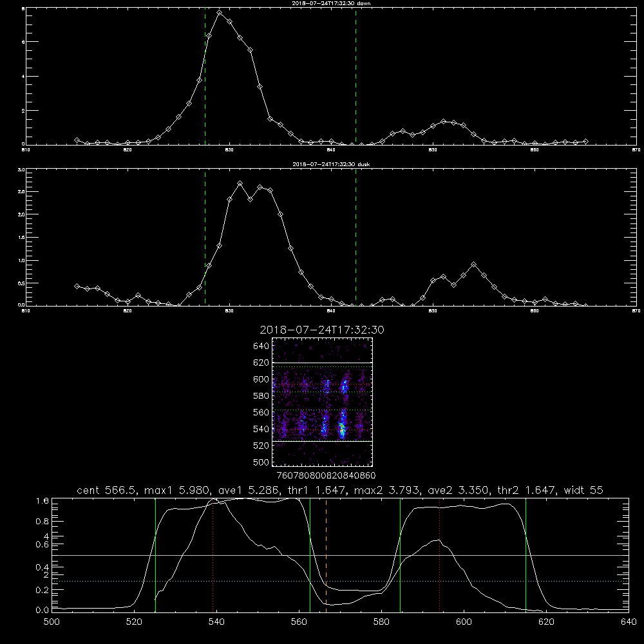Click the '560' label on the heat map y-axis
The width and height of the screenshot is (644, 644).
coord(261,412)
